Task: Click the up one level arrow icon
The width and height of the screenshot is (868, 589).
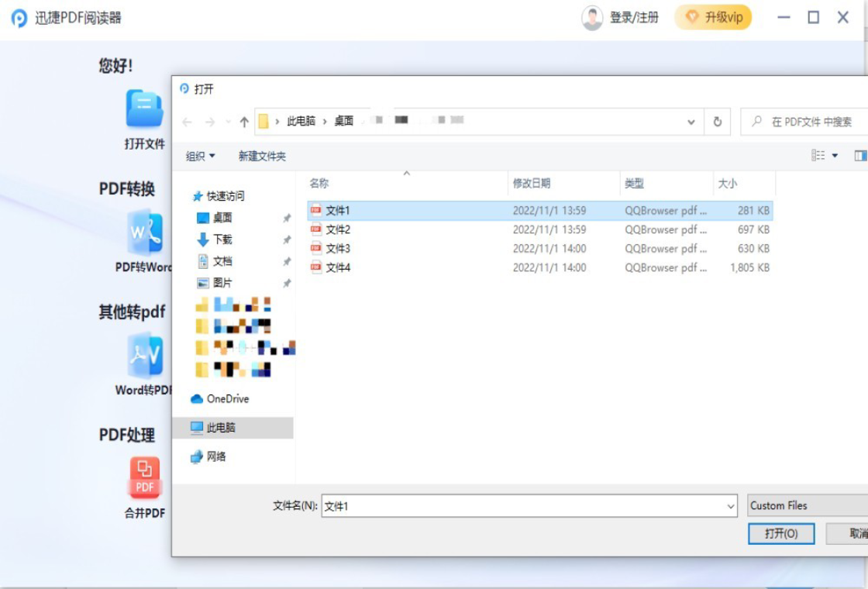Action: (243, 122)
